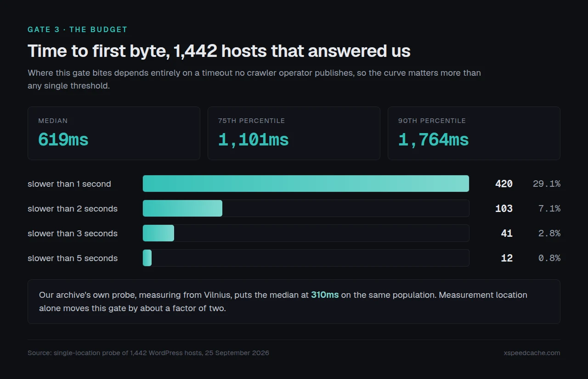This screenshot has width=588, height=379.
Task: Click the 'Source: single-location probe' footnote
Action: click(148, 353)
